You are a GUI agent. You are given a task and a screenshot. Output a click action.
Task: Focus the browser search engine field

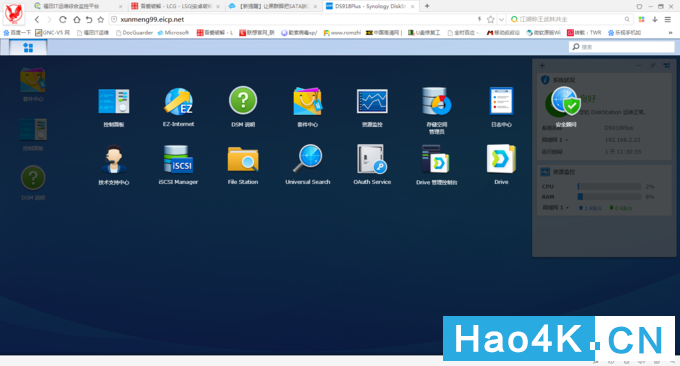point(570,20)
